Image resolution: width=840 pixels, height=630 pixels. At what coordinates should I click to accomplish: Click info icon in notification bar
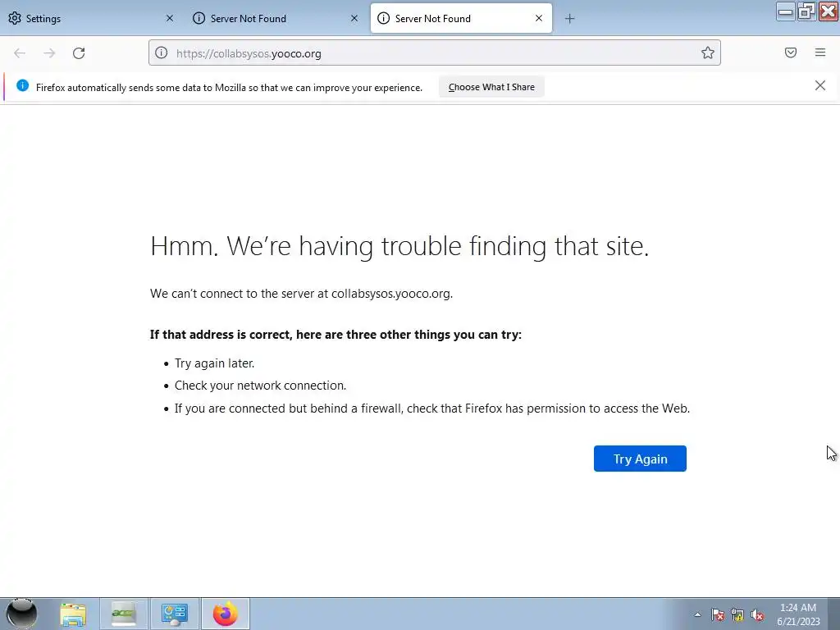(x=22, y=85)
